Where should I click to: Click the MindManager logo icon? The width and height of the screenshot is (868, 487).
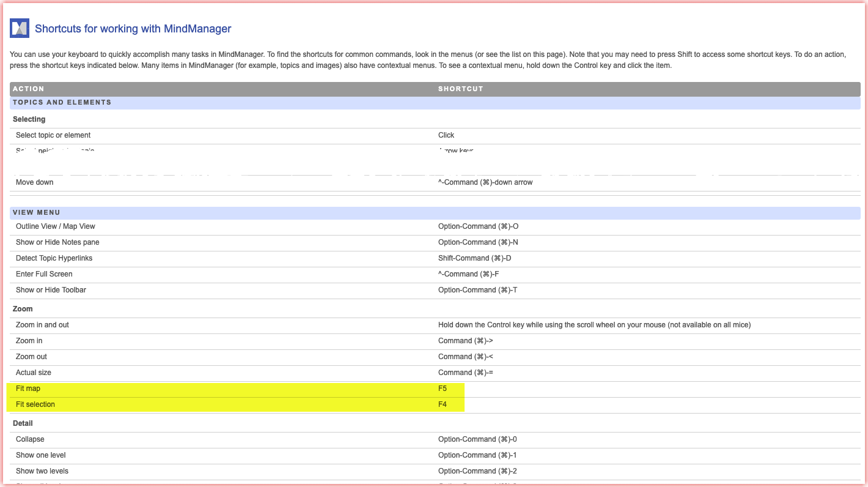pyautogui.click(x=20, y=28)
